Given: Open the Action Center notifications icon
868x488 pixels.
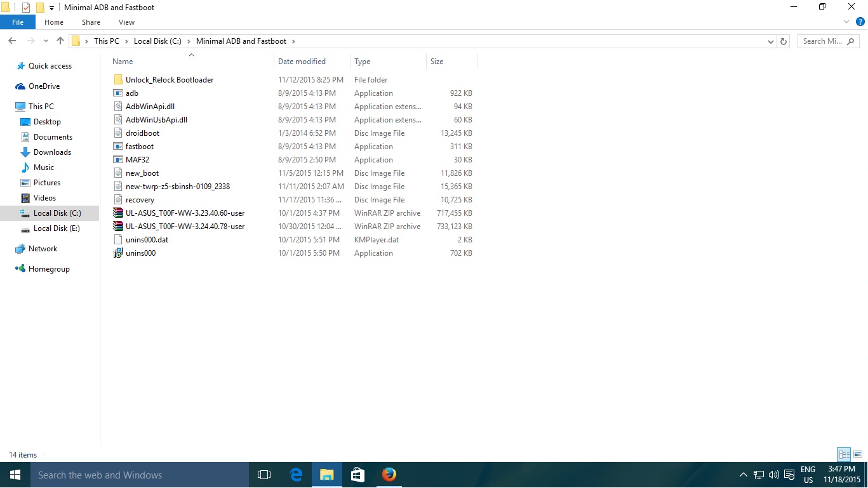Looking at the screenshot, I should 789,475.
